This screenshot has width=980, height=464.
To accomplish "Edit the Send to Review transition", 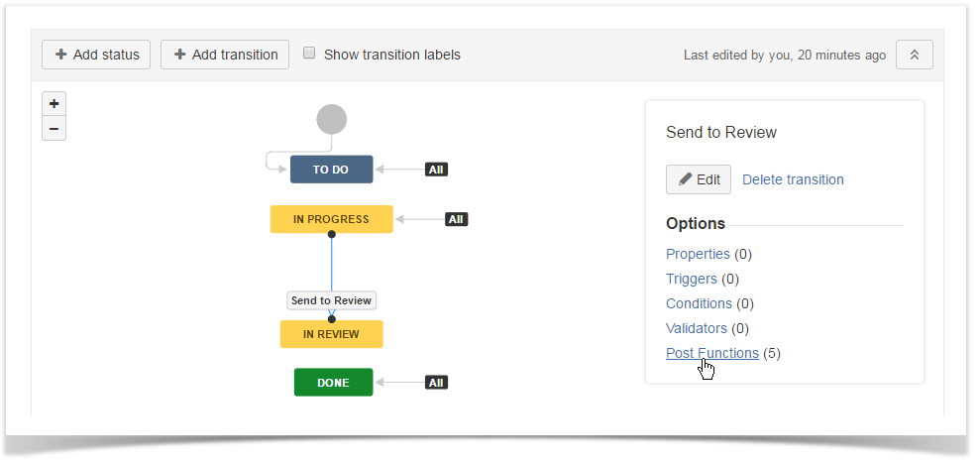I will click(699, 179).
